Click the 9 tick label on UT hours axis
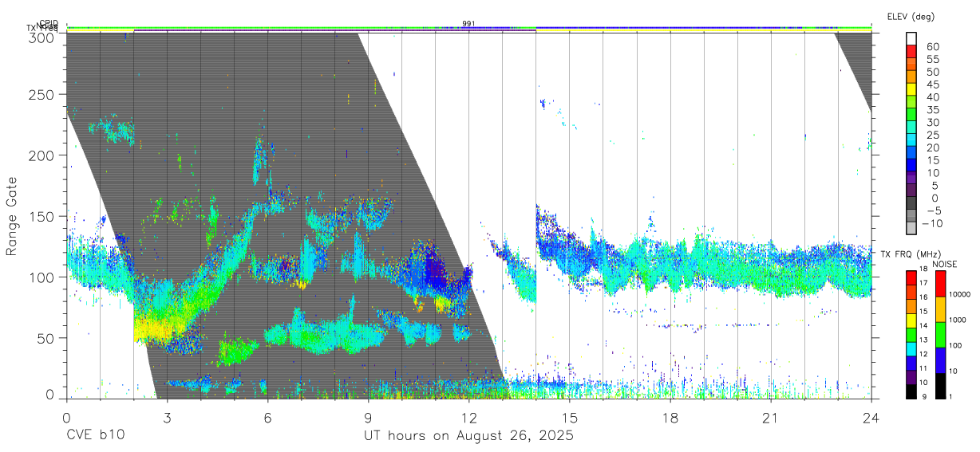This screenshot has width=980, height=452. pos(368,419)
